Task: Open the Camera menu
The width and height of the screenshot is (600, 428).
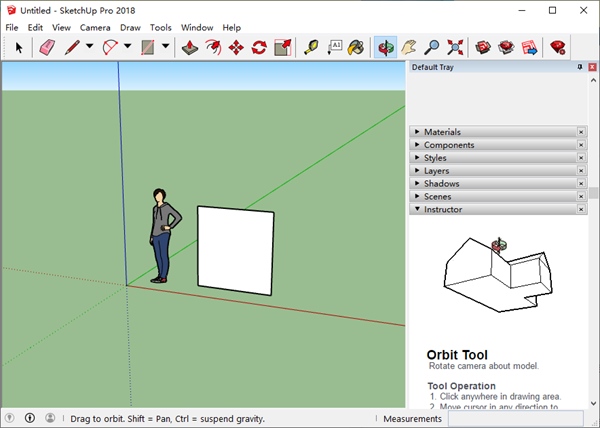Action: tap(95, 28)
